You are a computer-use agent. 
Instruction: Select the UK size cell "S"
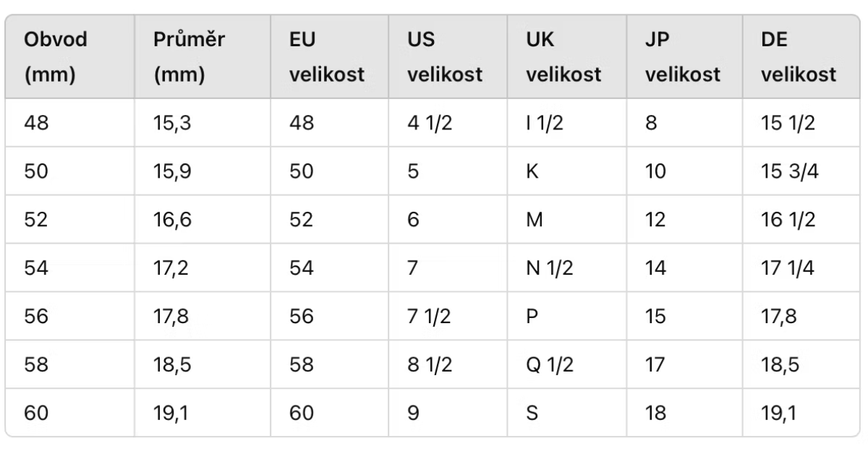click(533, 414)
